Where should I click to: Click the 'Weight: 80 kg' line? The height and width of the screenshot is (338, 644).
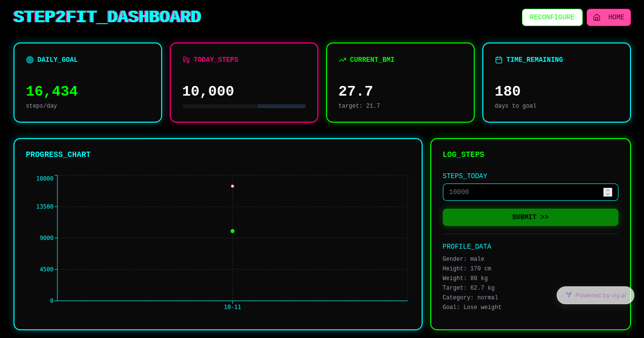[465, 279]
